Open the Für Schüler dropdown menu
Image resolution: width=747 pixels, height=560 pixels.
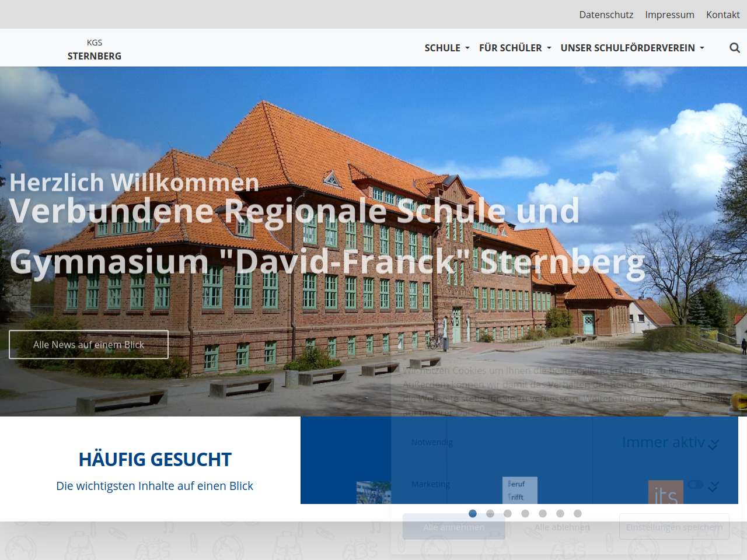[x=515, y=48]
